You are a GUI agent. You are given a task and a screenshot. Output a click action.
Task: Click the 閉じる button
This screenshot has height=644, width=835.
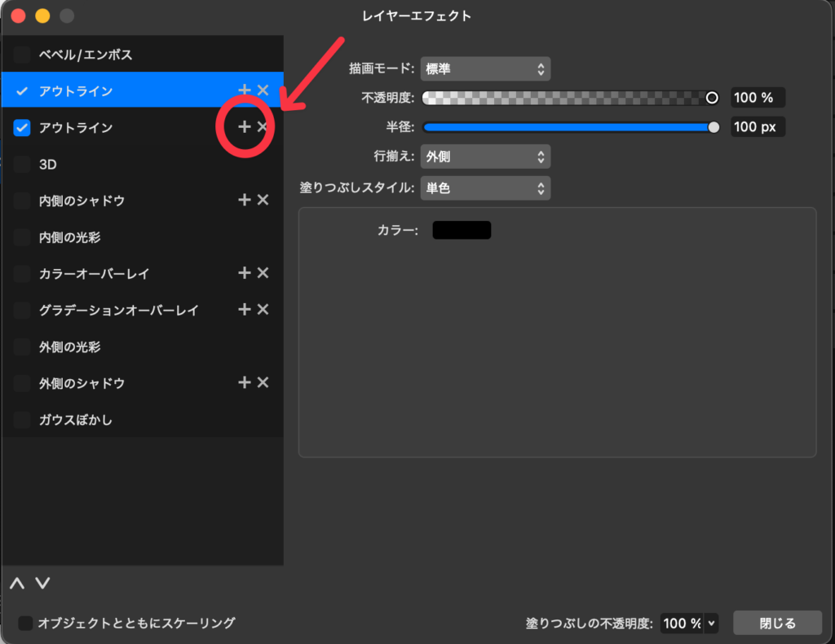click(x=776, y=623)
